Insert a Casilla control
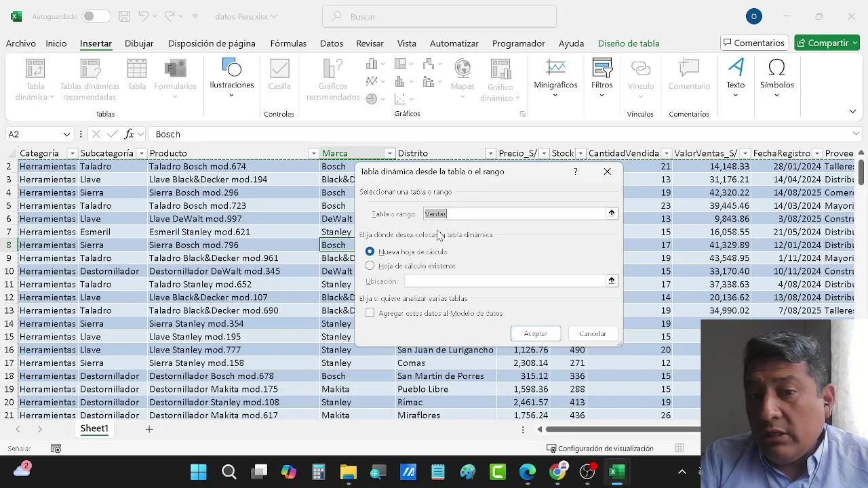The image size is (868, 488). pyautogui.click(x=279, y=75)
